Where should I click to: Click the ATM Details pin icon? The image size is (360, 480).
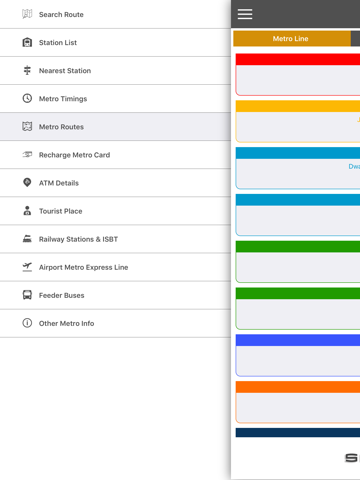pos(27,182)
